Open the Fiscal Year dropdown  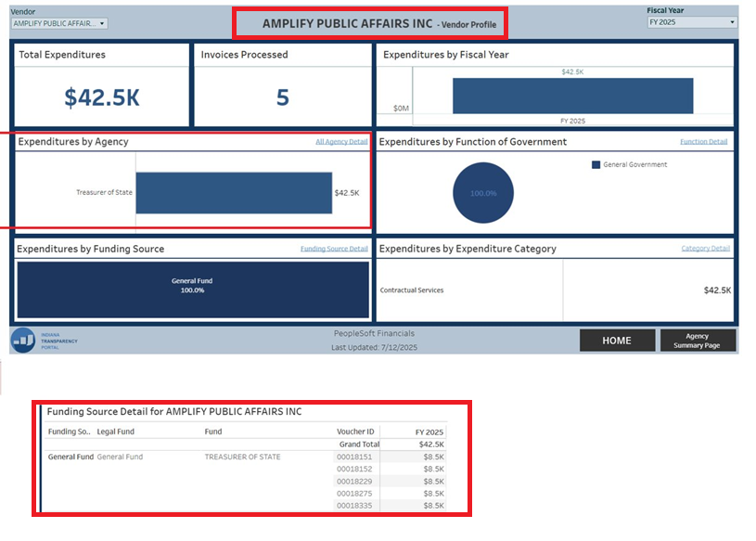pyautogui.click(x=692, y=22)
